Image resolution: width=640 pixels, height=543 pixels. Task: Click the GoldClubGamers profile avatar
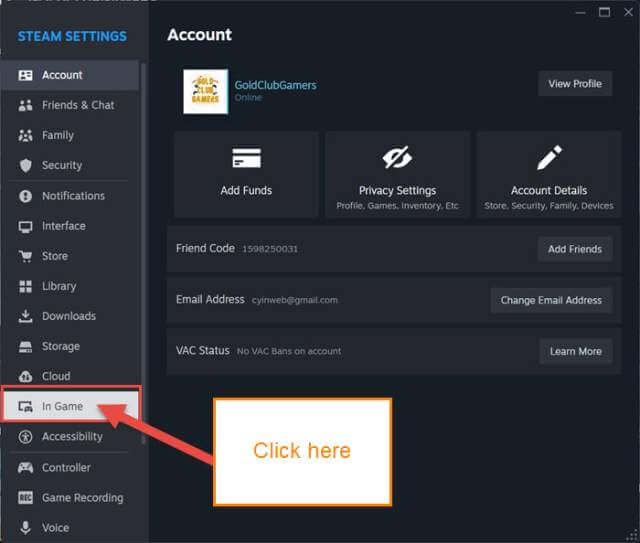tap(205, 91)
